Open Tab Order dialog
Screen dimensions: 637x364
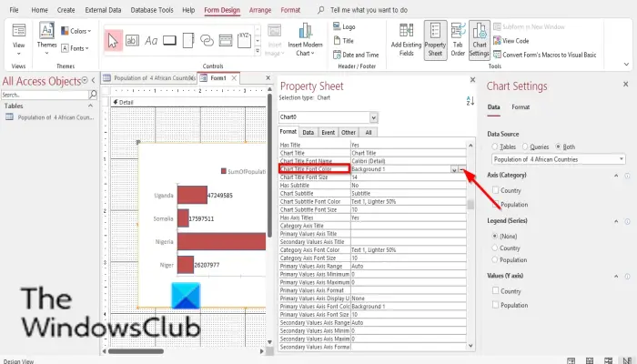[458, 40]
